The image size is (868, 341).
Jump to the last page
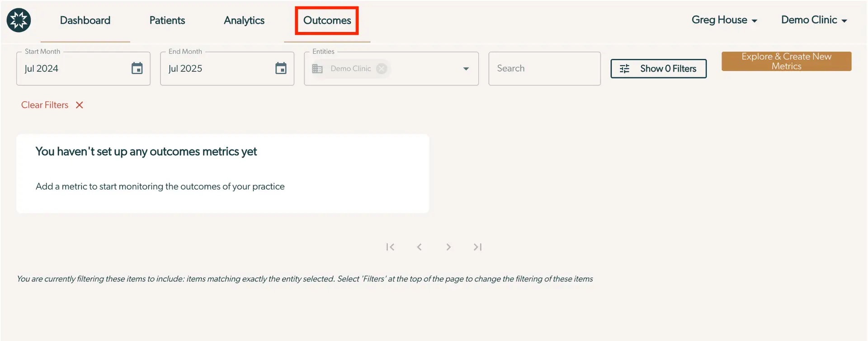click(477, 247)
